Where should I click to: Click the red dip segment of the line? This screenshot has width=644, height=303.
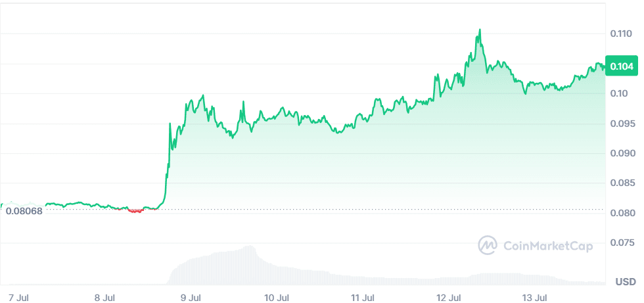pos(136,211)
